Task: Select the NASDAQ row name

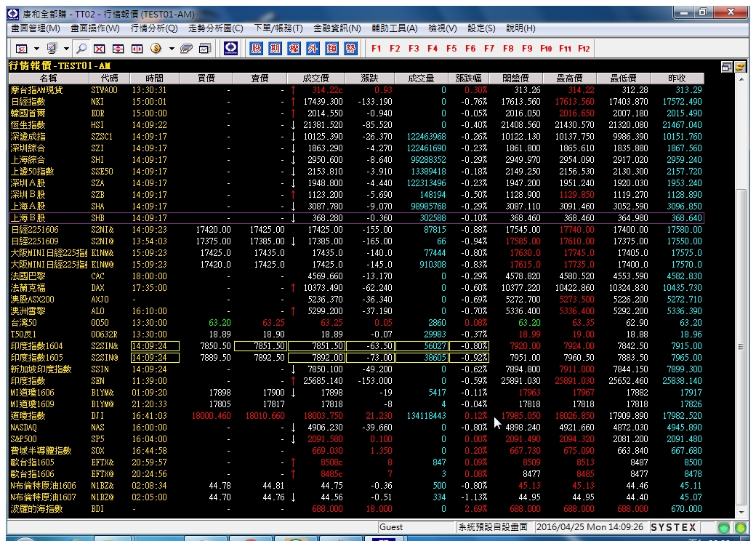Action: click(x=23, y=428)
